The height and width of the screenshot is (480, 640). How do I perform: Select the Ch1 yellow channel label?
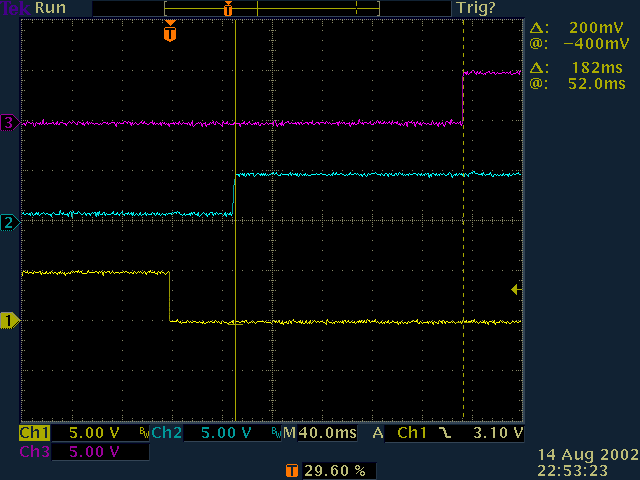coord(34,434)
